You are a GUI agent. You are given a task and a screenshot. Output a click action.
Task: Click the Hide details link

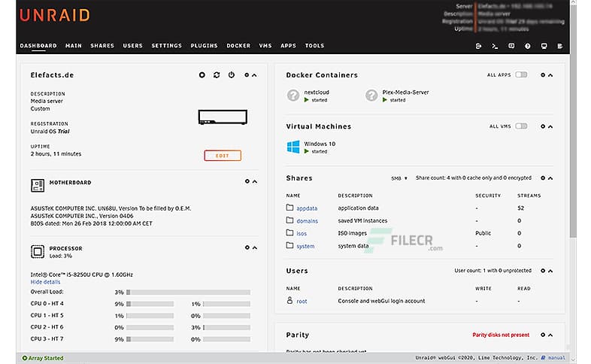47,281
